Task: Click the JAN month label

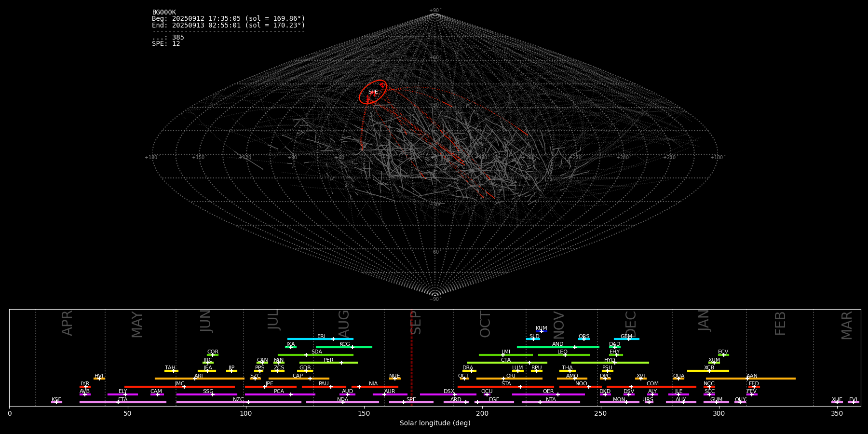Action: [704, 320]
